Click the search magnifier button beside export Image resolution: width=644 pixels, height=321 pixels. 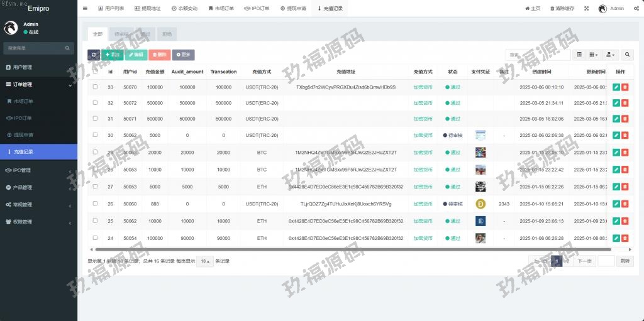click(627, 55)
